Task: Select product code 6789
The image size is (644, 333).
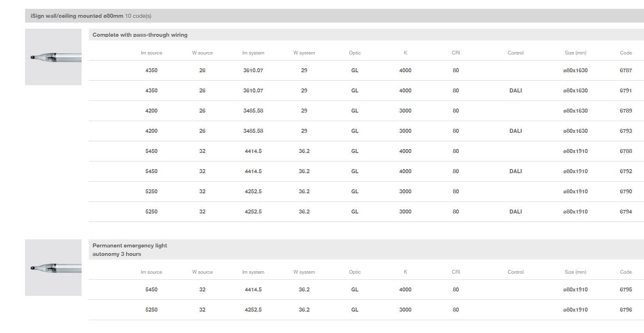Action: coord(625,111)
